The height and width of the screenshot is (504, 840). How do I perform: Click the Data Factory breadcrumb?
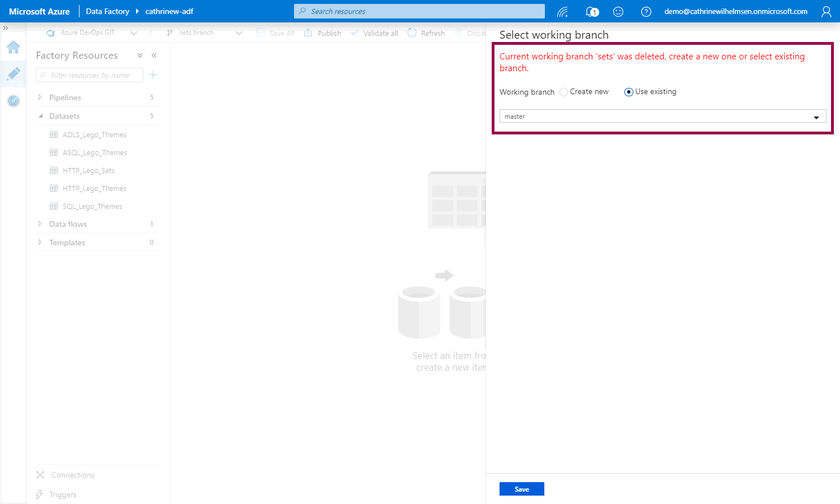[x=108, y=12]
